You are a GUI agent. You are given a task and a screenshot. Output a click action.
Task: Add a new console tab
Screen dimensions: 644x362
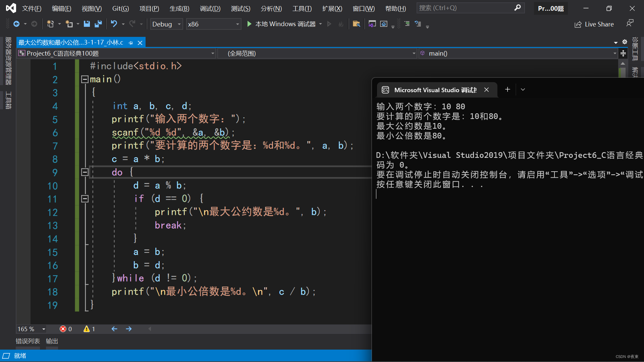point(507,89)
